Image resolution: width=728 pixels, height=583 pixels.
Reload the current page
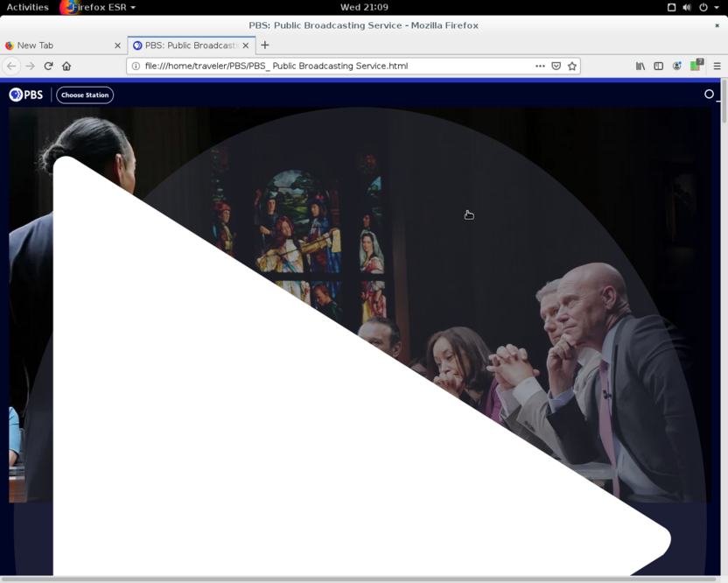point(48,66)
